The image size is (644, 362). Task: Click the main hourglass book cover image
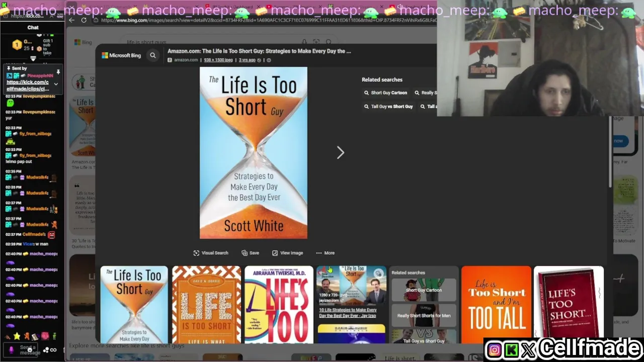[x=254, y=153]
